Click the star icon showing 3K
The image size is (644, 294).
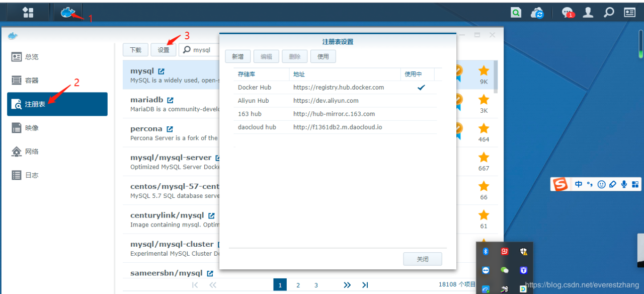tap(484, 99)
